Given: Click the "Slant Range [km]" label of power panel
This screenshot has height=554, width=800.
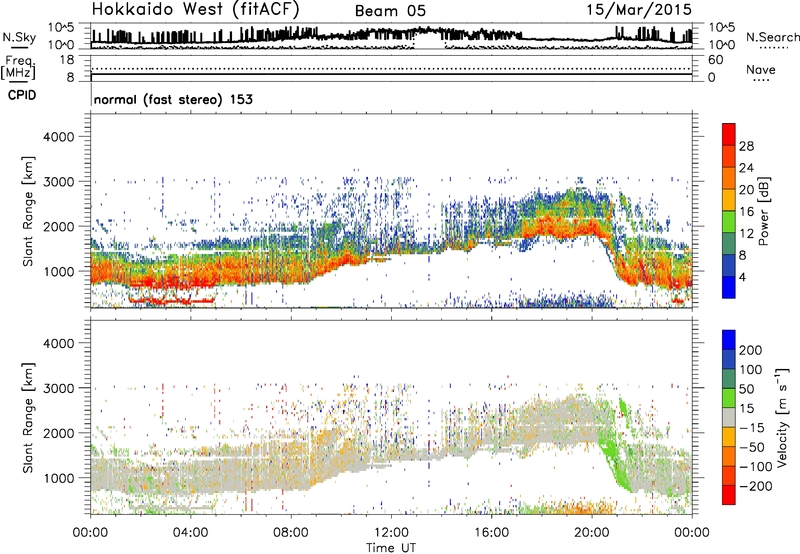Looking at the screenshot, I should point(28,212).
